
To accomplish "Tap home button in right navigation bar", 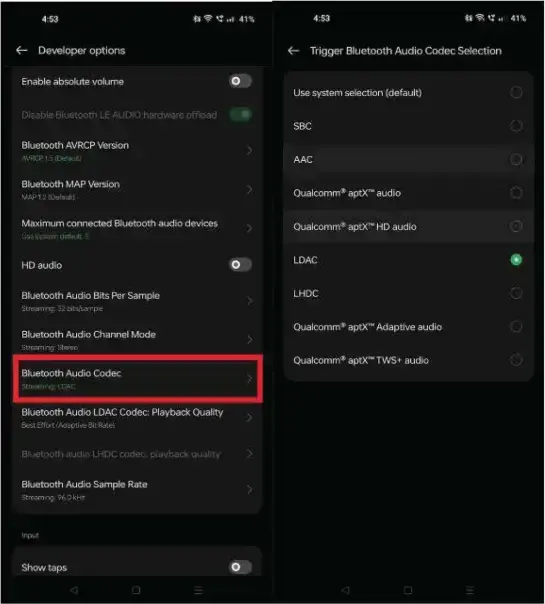I will [408, 590].
